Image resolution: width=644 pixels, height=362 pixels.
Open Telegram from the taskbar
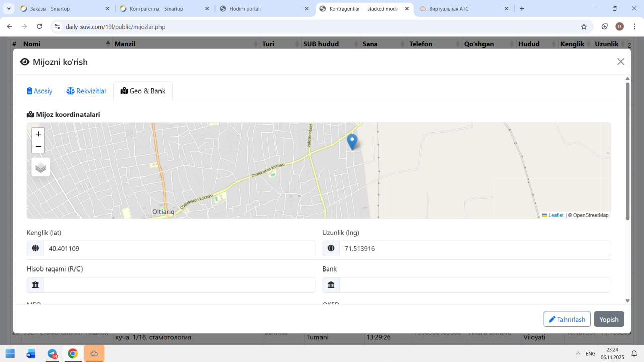[x=52, y=353]
